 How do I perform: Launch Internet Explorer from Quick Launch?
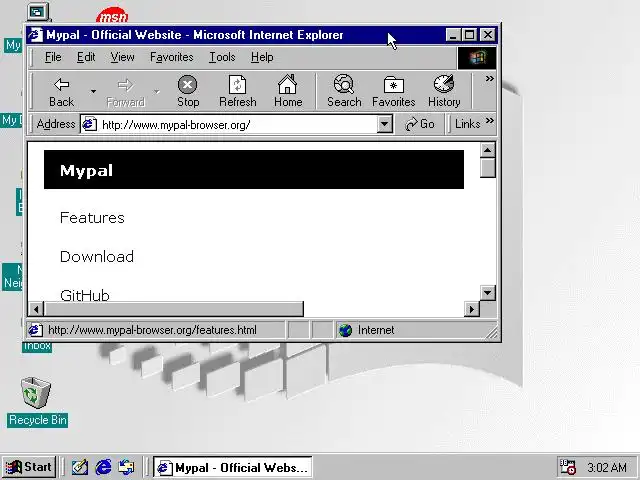pyautogui.click(x=103, y=467)
